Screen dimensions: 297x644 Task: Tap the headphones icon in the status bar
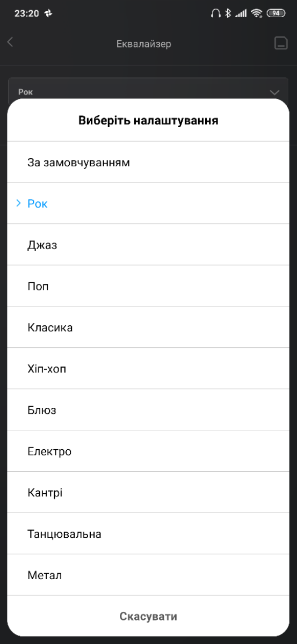coord(215,13)
